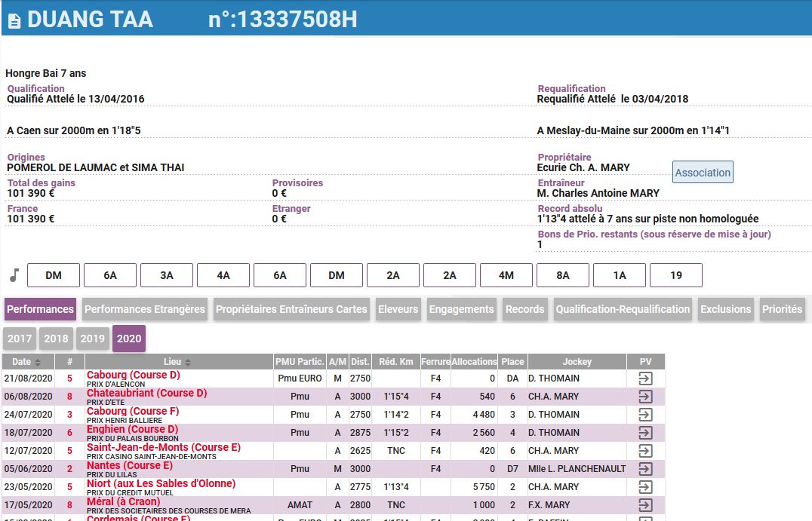The height and width of the screenshot is (521, 812).
Task: Open the Engagements tab
Action: pos(461,309)
